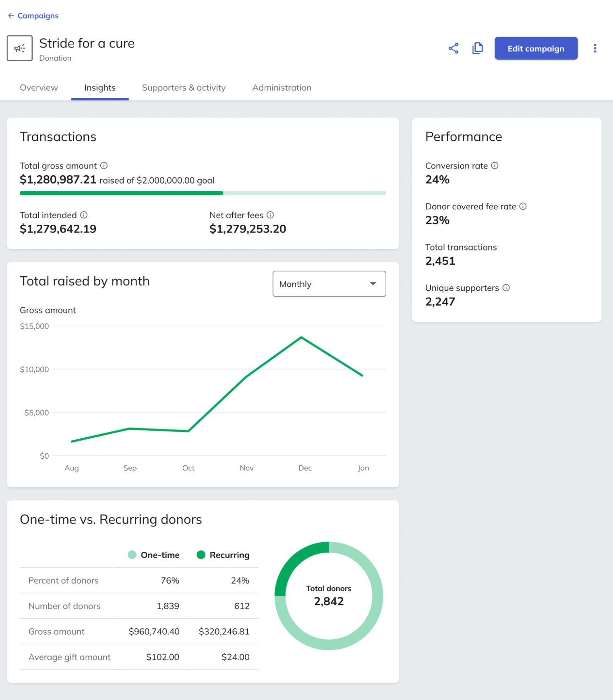Click the Total raised by month heading
This screenshot has width=613, height=700.
(85, 281)
